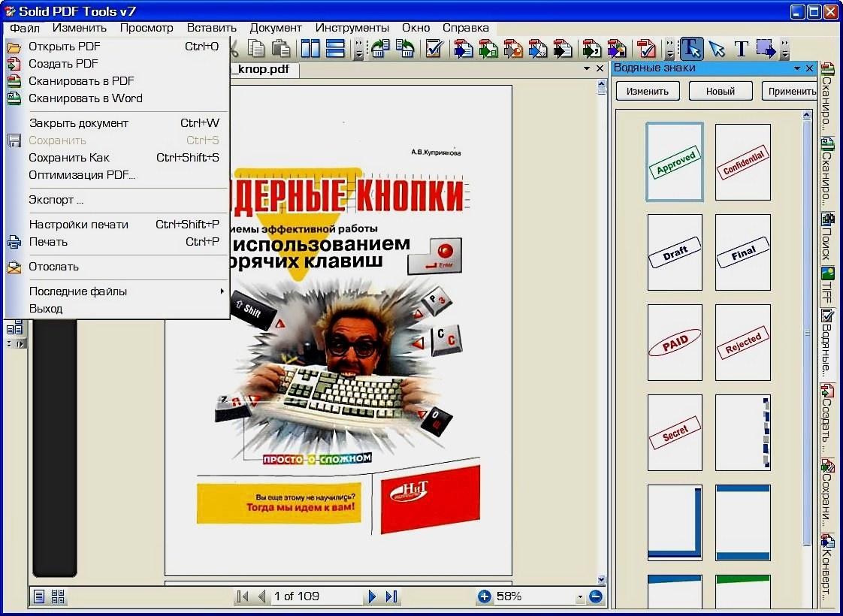Image resolution: width=843 pixels, height=616 pixels.
Task: Rotate pages counterclockwise with the green arrow icon
Action: (405, 49)
